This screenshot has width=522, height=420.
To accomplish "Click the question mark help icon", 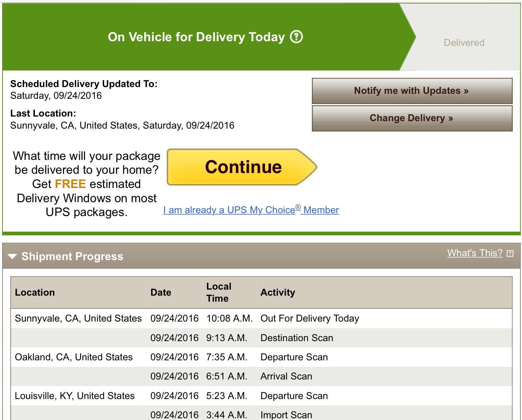I will (x=297, y=37).
